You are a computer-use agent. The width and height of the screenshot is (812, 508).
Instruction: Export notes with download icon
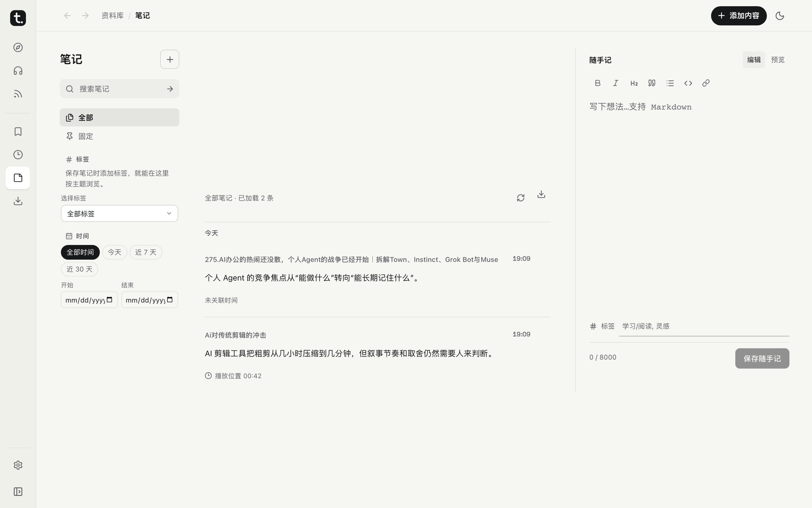click(x=541, y=195)
